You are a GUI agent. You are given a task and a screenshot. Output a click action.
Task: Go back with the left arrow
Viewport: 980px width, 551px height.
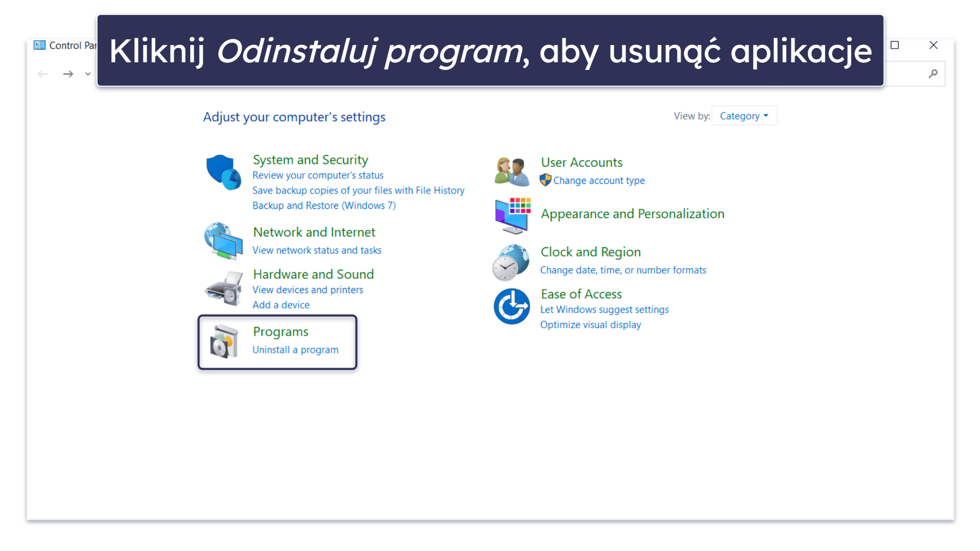(43, 74)
